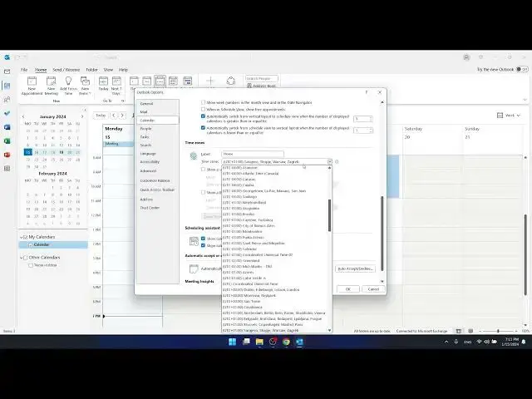Select the Schedule View ribbon icon
532x399 pixels.
point(187,81)
